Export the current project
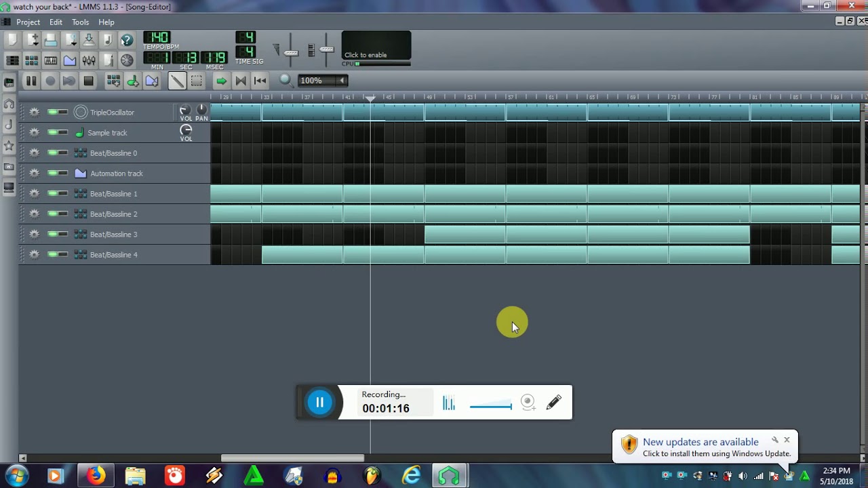This screenshot has width=868, height=488. click(107, 40)
